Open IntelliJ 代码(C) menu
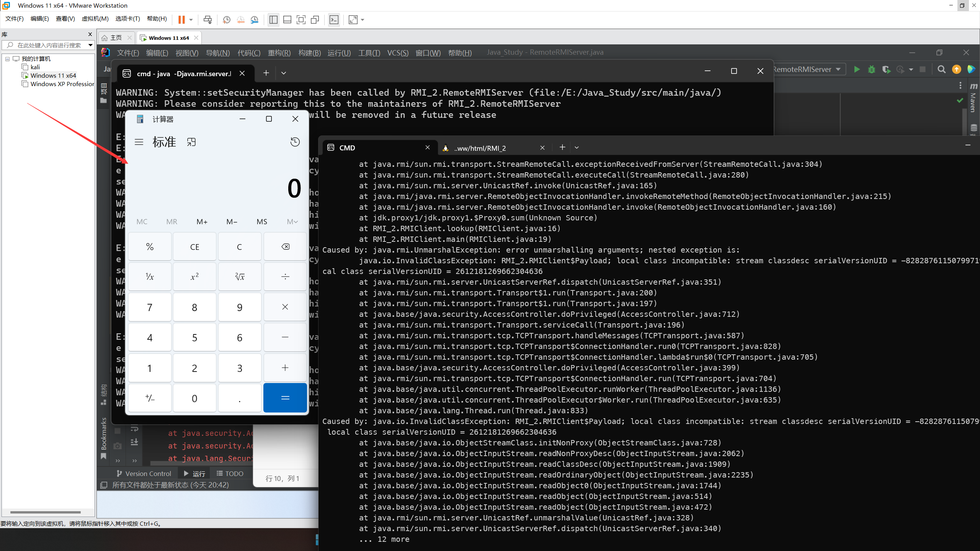The height and width of the screenshot is (551, 980). tap(249, 53)
